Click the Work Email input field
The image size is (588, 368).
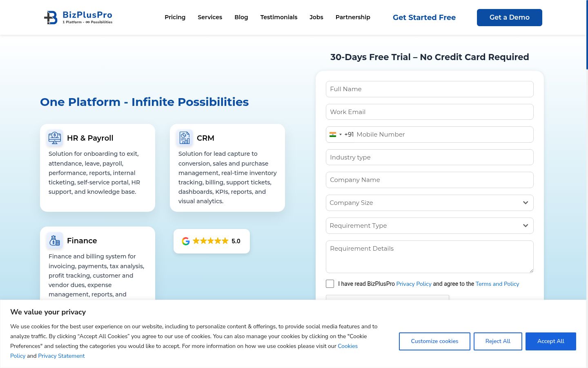point(430,112)
